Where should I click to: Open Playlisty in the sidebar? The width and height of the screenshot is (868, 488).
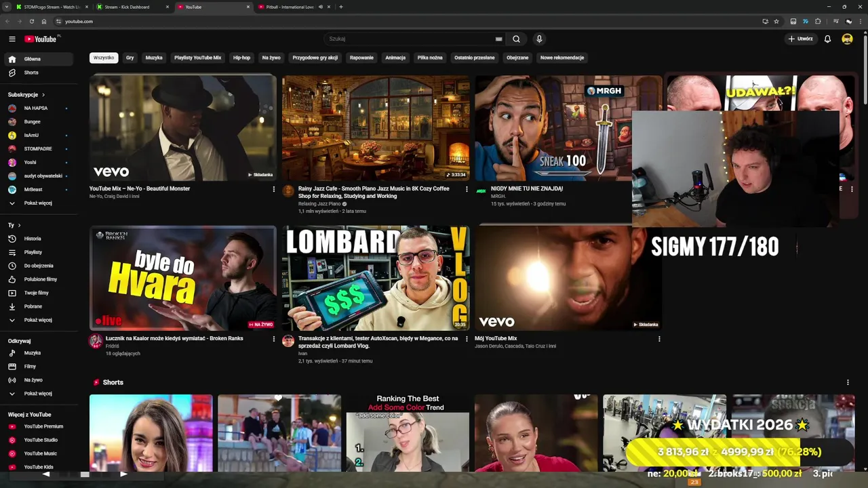39,252
